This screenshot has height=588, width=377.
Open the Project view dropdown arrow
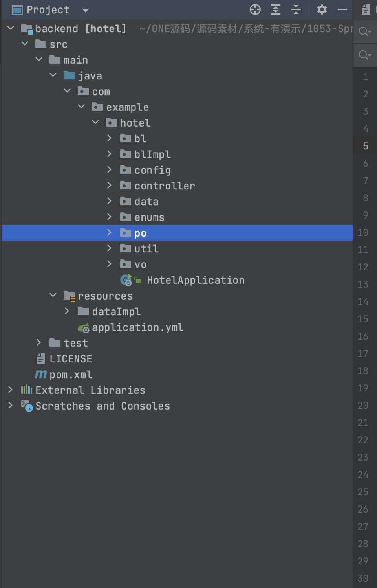tap(86, 10)
